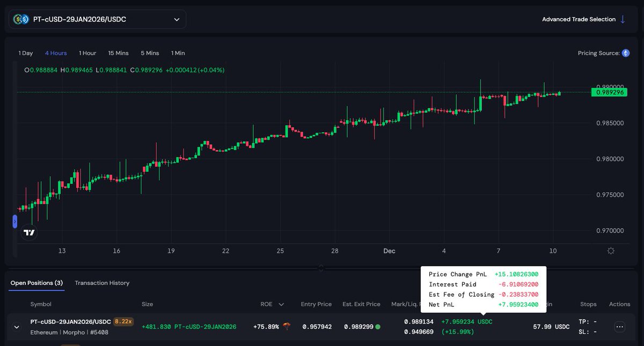Click the position size +481.830 PT-cUSD-29JAN2026
Screen dimensions: 644x346
(x=189, y=327)
